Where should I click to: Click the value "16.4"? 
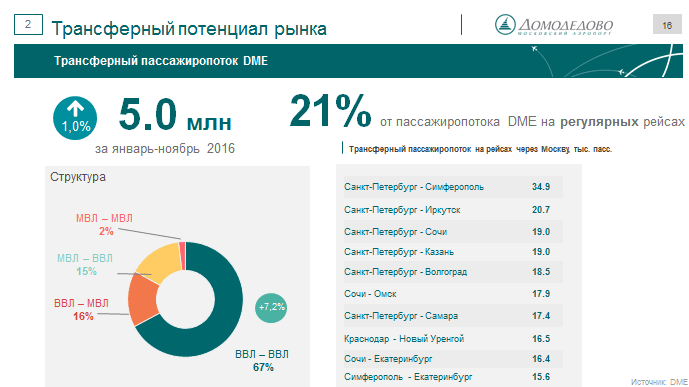point(541,359)
